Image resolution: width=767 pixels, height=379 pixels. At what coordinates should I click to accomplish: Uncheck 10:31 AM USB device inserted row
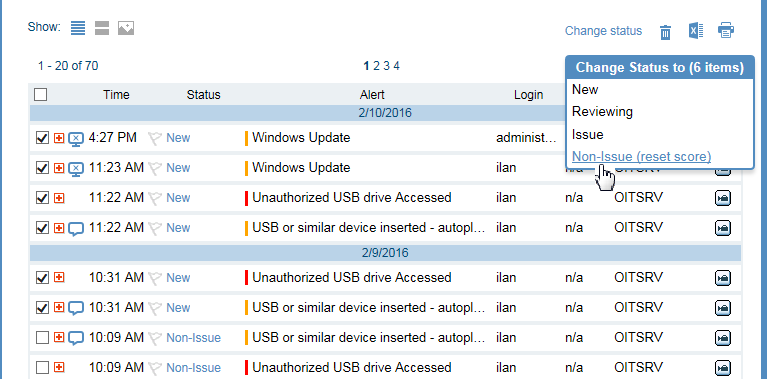pos(43,308)
